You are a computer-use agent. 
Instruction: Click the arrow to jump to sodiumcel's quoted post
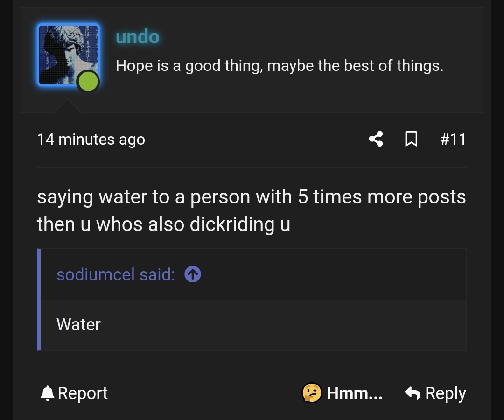click(192, 274)
